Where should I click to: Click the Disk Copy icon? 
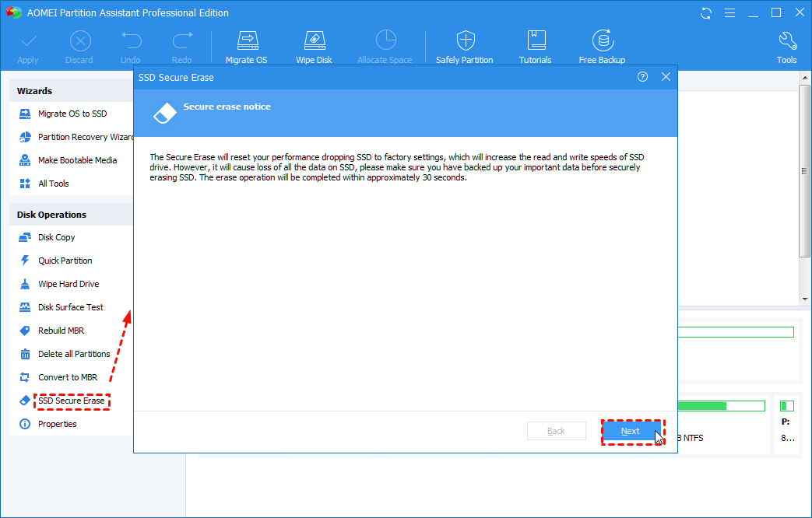pos(25,237)
